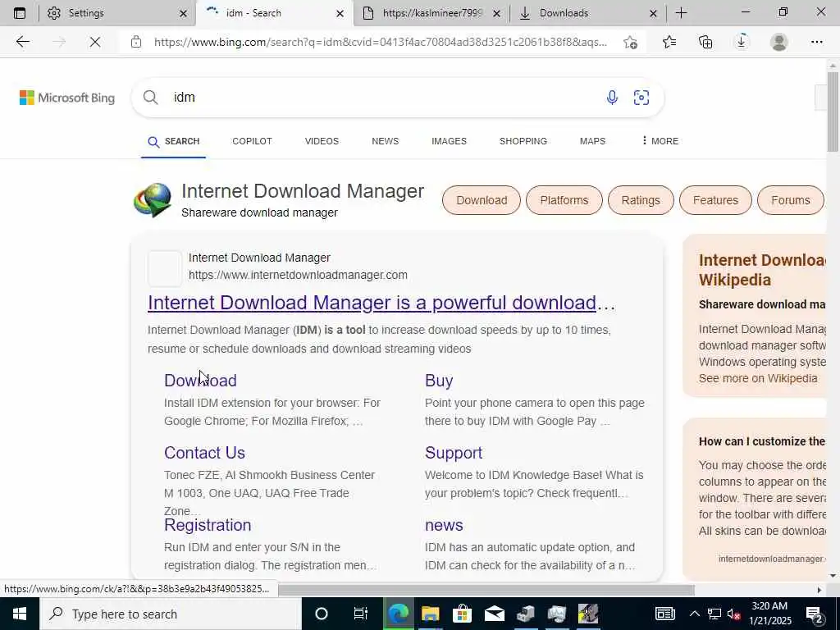840x630 pixels.
Task: Select the VIDEOS search tab
Action: pyautogui.click(x=322, y=141)
